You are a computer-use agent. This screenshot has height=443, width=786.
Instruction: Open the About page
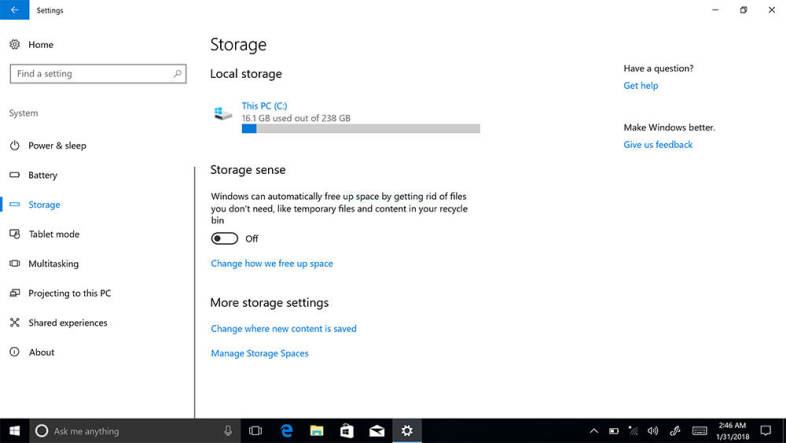pyautogui.click(x=42, y=352)
